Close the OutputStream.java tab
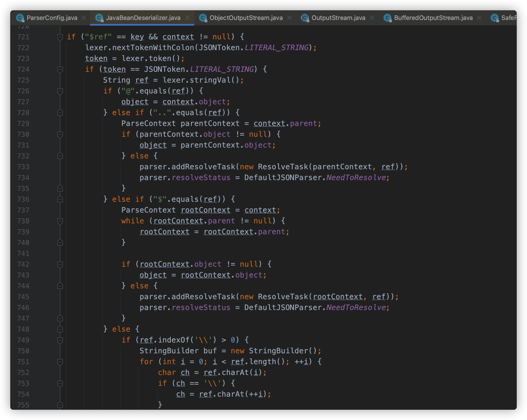Image resolution: width=527 pixels, height=420 pixels. (x=372, y=18)
